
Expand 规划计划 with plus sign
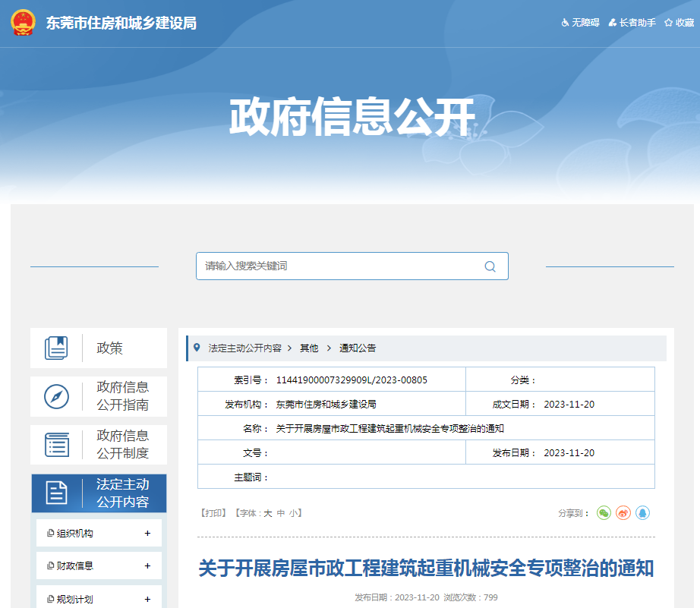[x=148, y=599]
